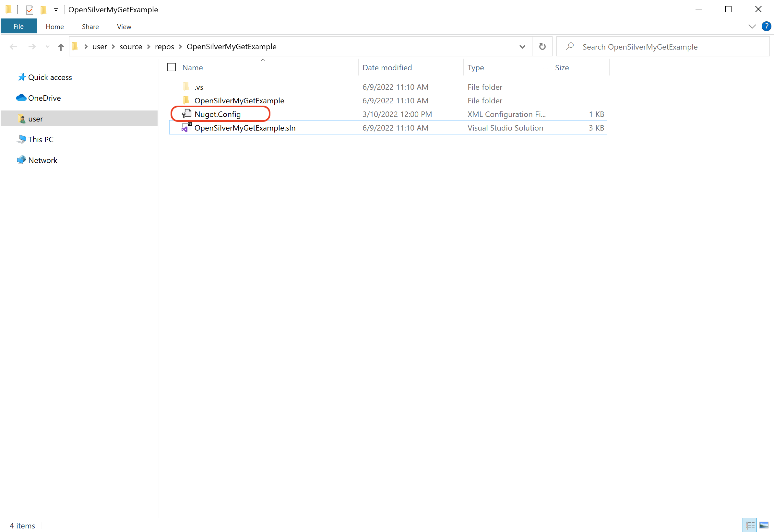Screen dimensions: 774x532
Task: Click the Forward navigation arrow
Action: point(32,47)
